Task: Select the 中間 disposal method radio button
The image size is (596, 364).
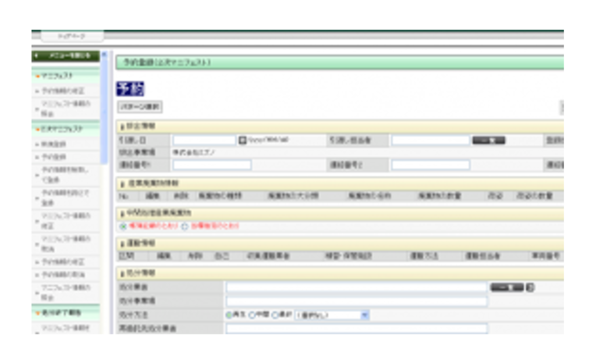Action: pyautogui.click(x=252, y=315)
